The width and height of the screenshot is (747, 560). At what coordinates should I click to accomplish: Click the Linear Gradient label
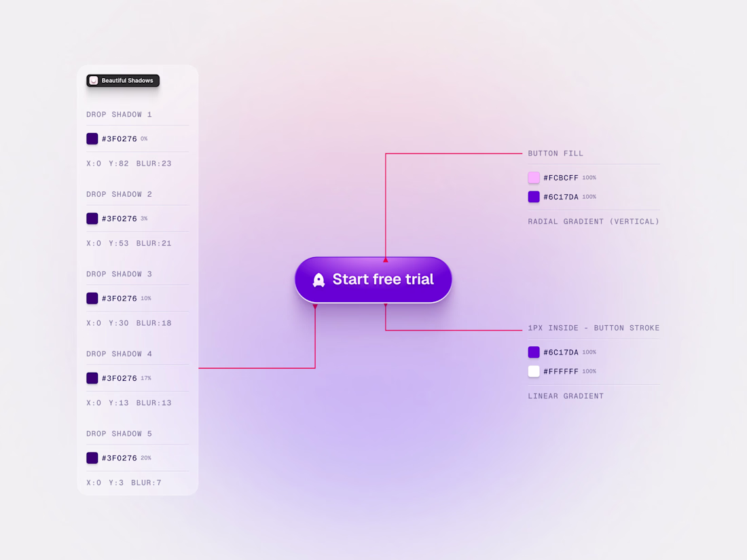[x=566, y=396]
